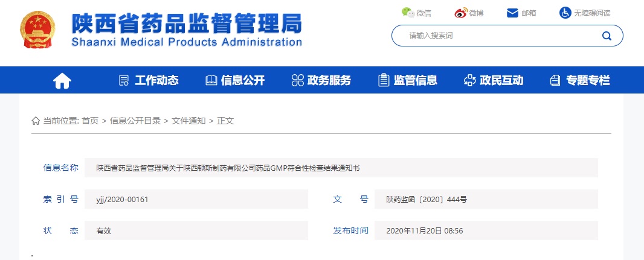Click the 无障碍阅读 text link
This screenshot has width=644, height=260.
click(592, 13)
